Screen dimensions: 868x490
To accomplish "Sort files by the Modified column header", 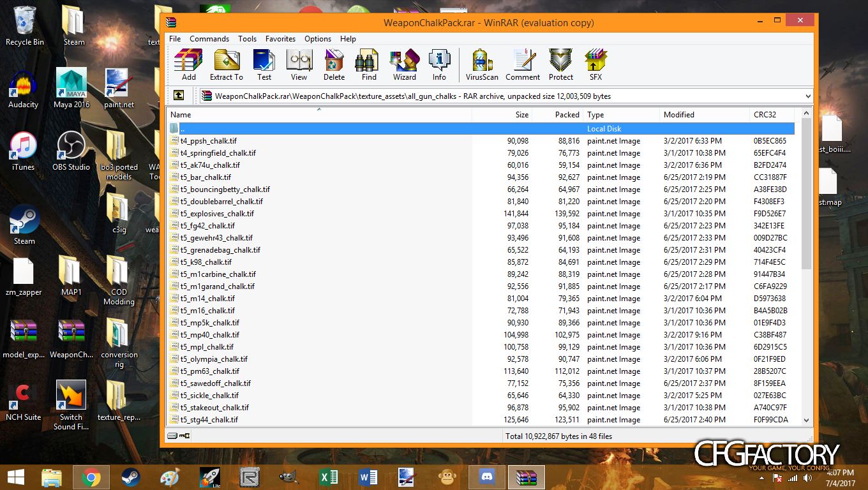I will (705, 115).
